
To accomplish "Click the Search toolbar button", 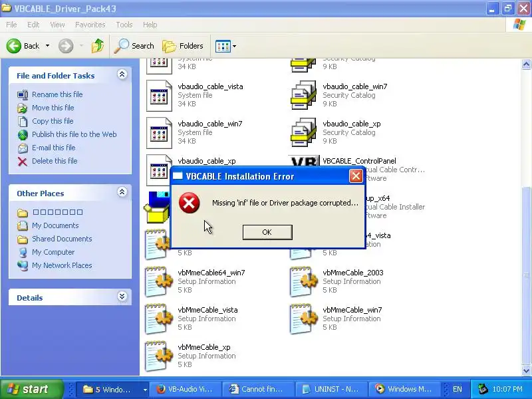I will click(x=134, y=46).
